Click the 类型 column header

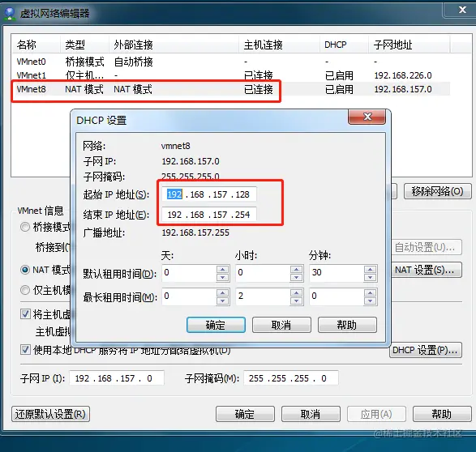pyautogui.click(x=84, y=45)
